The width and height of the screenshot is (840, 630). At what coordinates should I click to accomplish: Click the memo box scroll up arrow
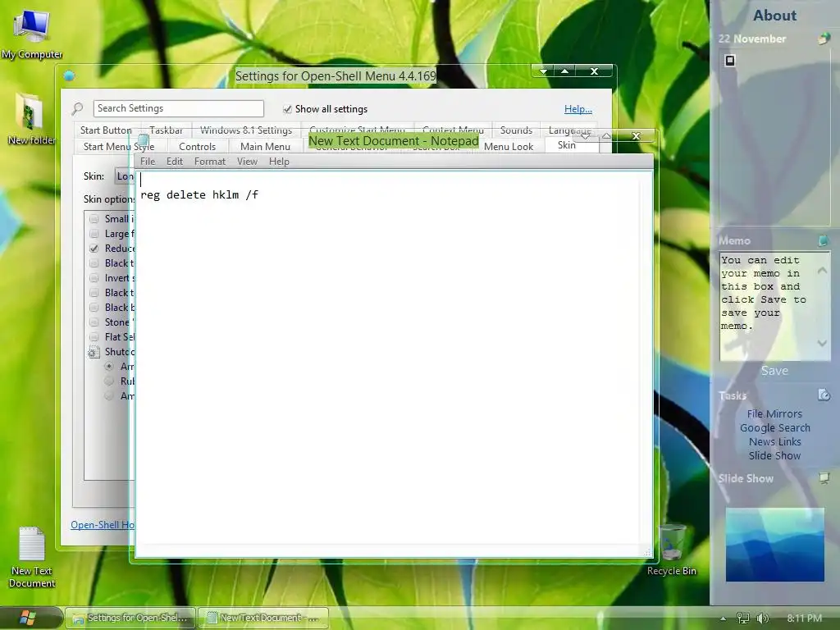(822, 270)
